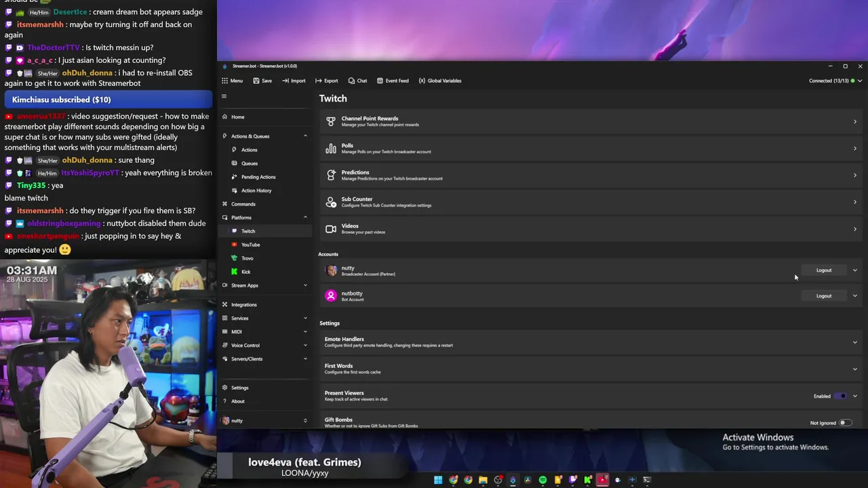Image resolution: width=868 pixels, height=488 pixels.
Task: Click the Polls bar chart icon
Action: (331, 148)
